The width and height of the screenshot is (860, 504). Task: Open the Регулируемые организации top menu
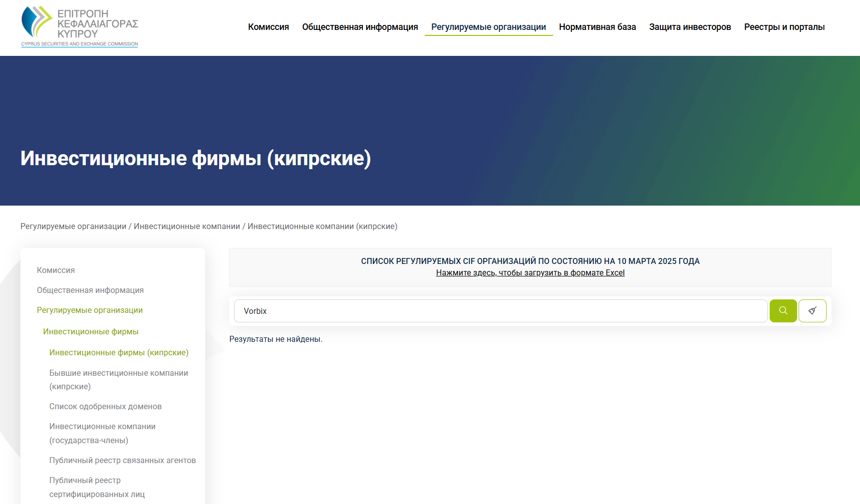point(489,27)
